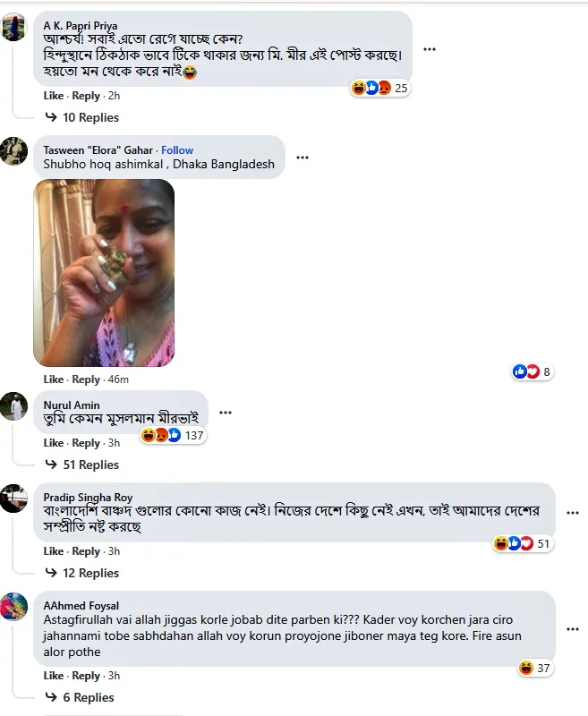Open options menu for A K. Papri Priya's comment

pos(429,49)
